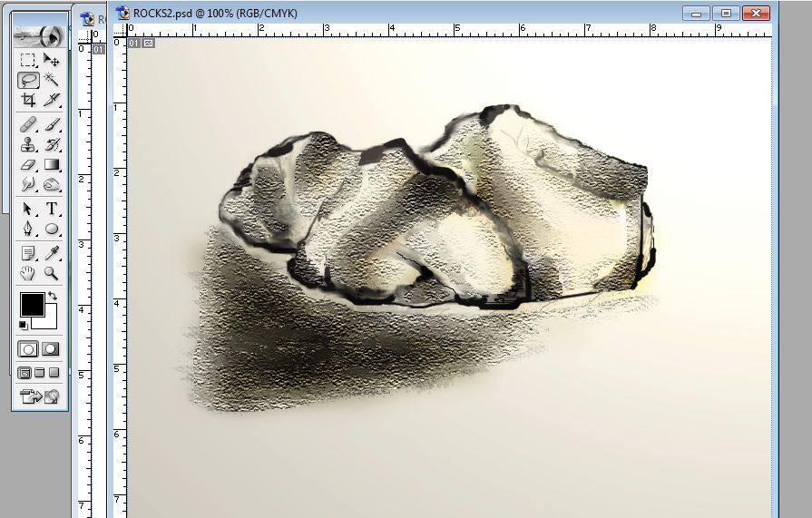Viewport: 812px width, 518px height.
Task: Enable full screen mode with menu bar
Action: (39, 372)
